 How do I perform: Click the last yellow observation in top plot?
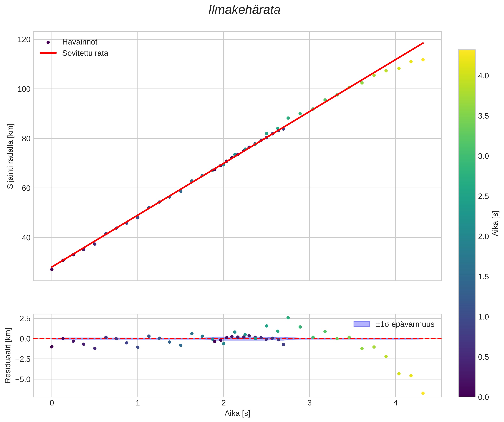(x=423, y=60)
